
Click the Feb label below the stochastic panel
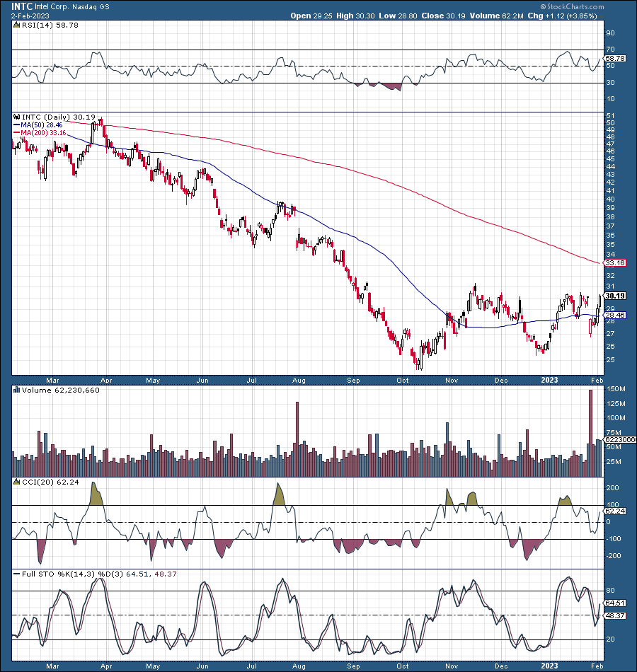pyautogui.click(x=597, y=666)
